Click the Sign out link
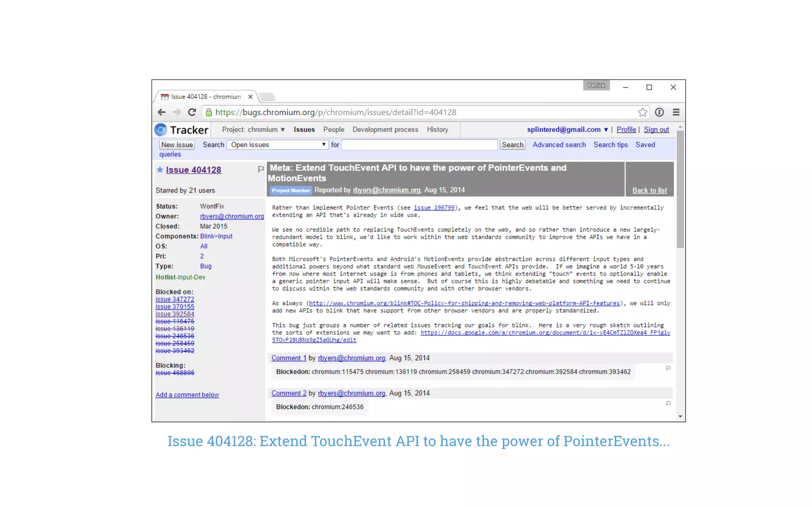Image resolution: width=812 pixels, height=508 pixels. [656, 130]
